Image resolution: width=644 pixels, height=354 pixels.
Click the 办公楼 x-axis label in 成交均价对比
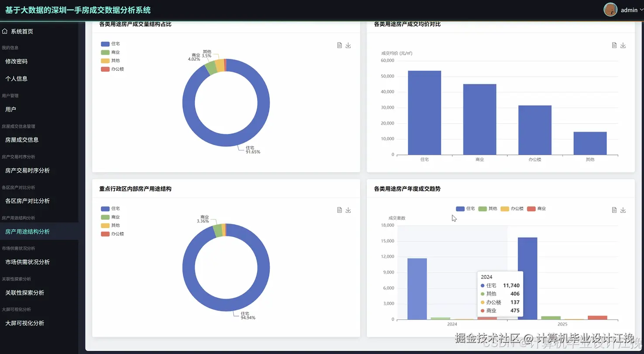(535, 160)
